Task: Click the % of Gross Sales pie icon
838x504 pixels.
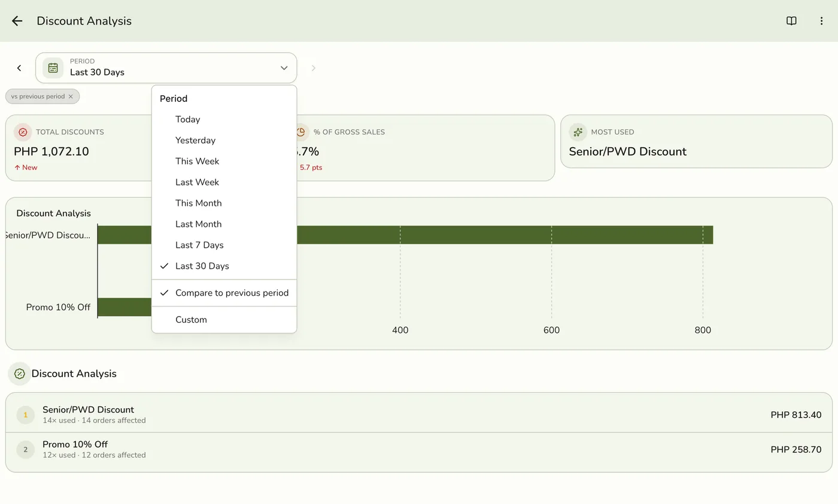Action: tap(302, 132)
